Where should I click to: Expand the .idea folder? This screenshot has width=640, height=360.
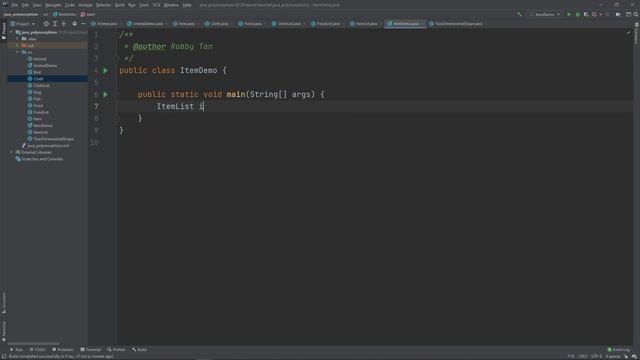click(18, 39)
